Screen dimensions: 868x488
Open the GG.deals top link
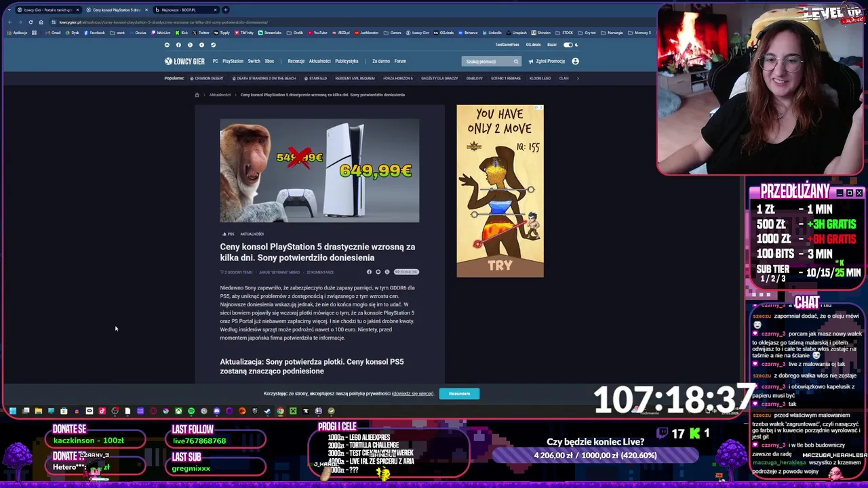[533, 45]
